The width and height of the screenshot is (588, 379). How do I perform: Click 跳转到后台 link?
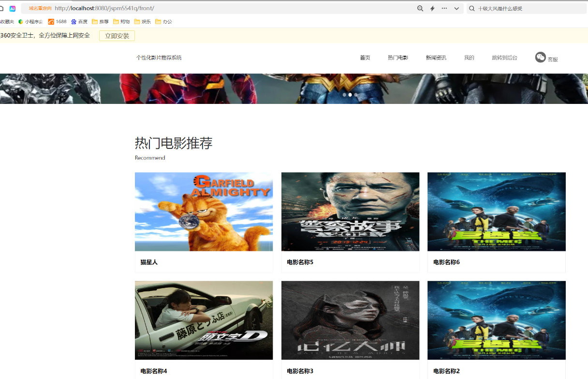click(x=504, y=58)
